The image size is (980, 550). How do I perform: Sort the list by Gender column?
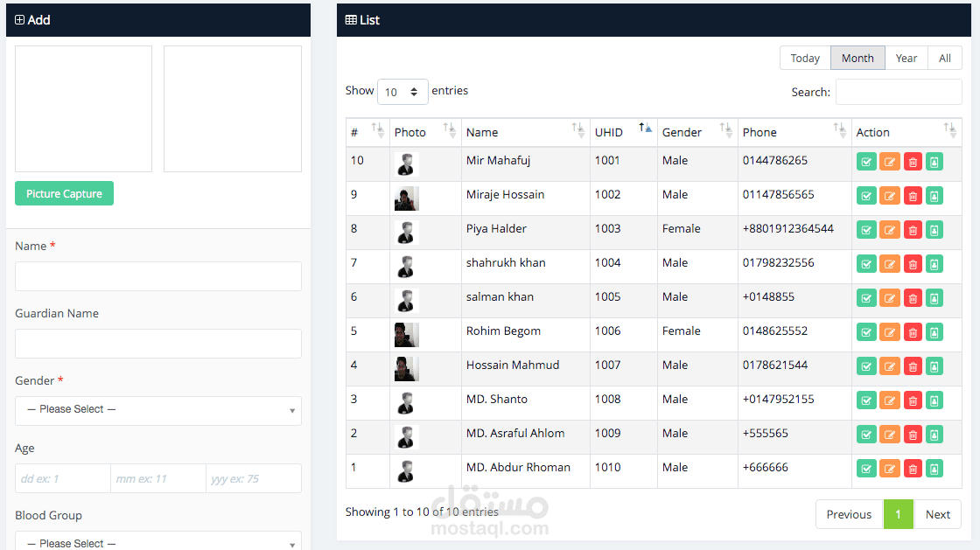point(696,132)
